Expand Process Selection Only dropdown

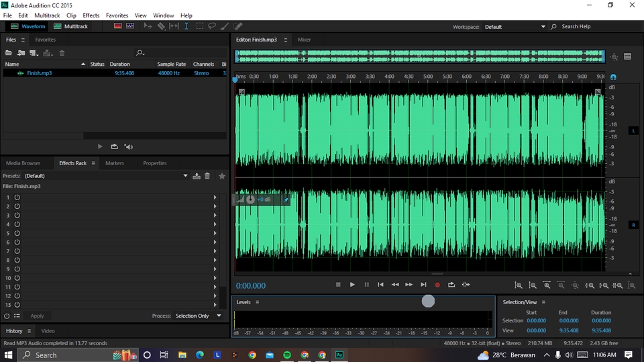198,316
